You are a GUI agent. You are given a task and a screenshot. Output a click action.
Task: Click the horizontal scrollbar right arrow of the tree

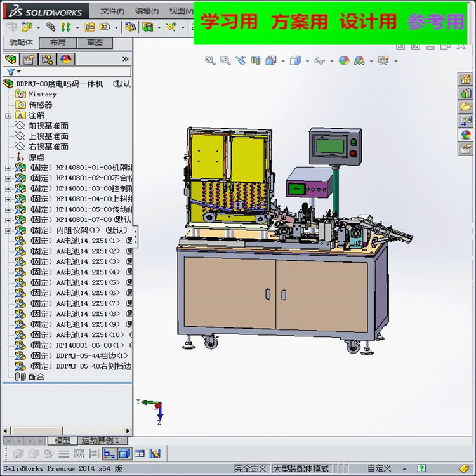pos(128,431)
